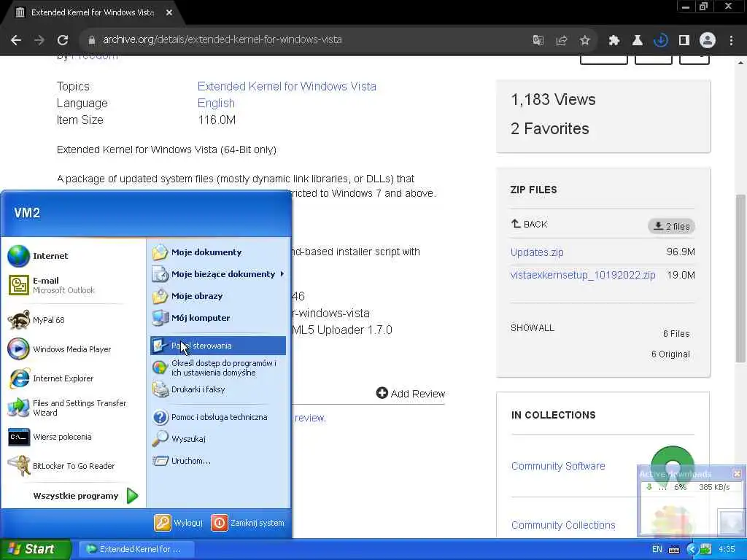
Task: Open Windows Media Player
Action: pyautogui.click(x=73, y=349)
